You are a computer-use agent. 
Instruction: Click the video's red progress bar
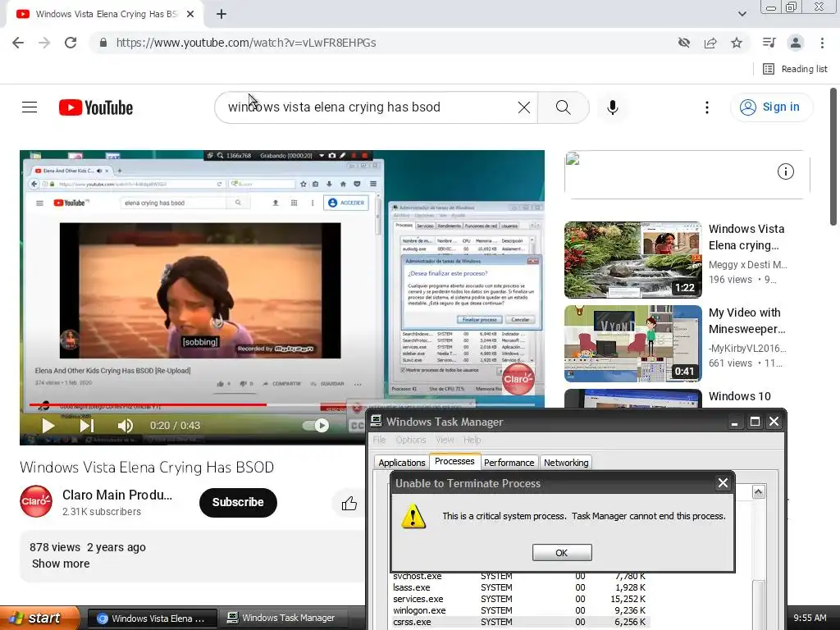pos(148,405)
